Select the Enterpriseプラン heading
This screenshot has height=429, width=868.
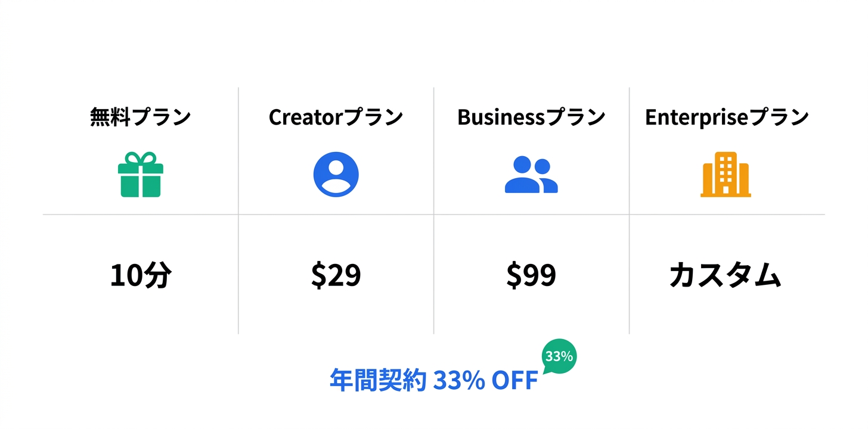(726, 117)
